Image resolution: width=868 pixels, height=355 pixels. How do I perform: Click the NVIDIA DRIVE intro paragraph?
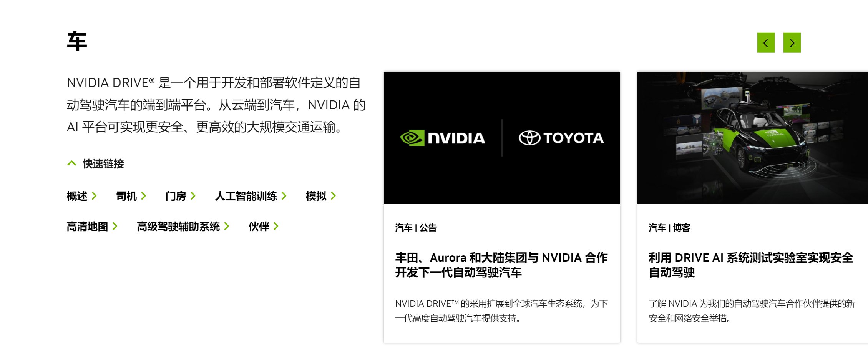click(x=216, y=105)
